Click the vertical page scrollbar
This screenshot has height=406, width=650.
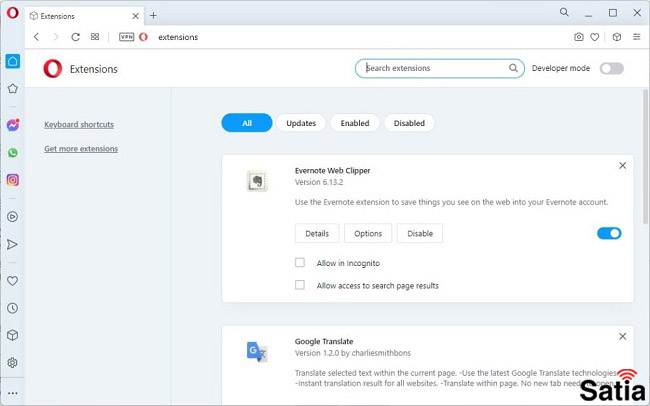(645, 158)
